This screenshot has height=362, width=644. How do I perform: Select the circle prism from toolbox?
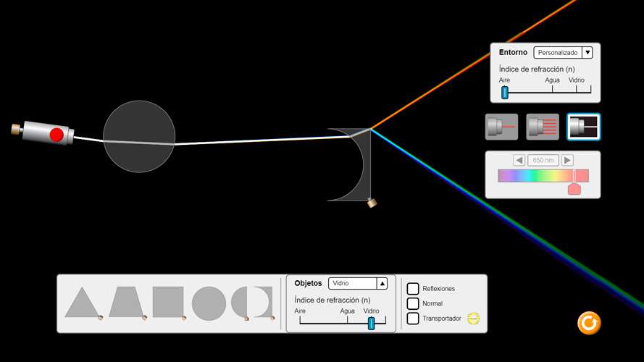pos(209,303)
